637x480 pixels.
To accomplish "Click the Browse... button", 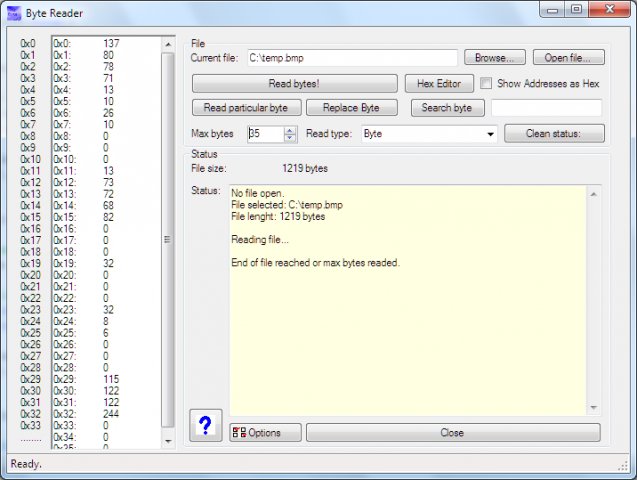I will [495, 58].
